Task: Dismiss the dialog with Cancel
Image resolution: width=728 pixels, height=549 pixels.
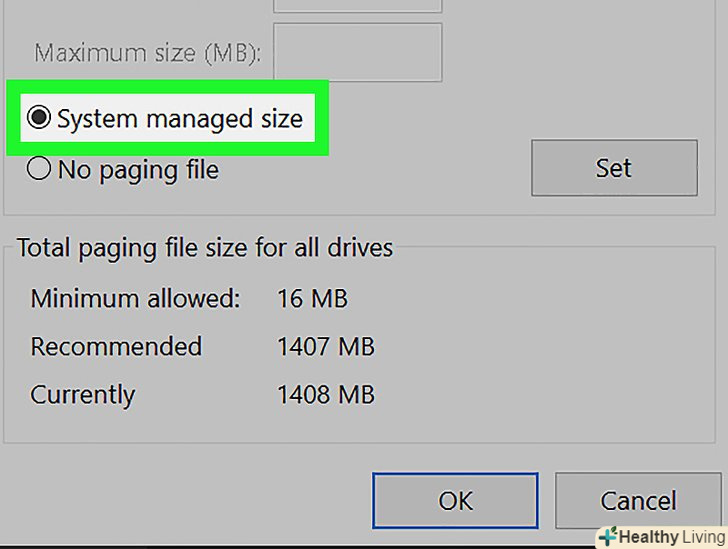Action: [x=638, y=501]
